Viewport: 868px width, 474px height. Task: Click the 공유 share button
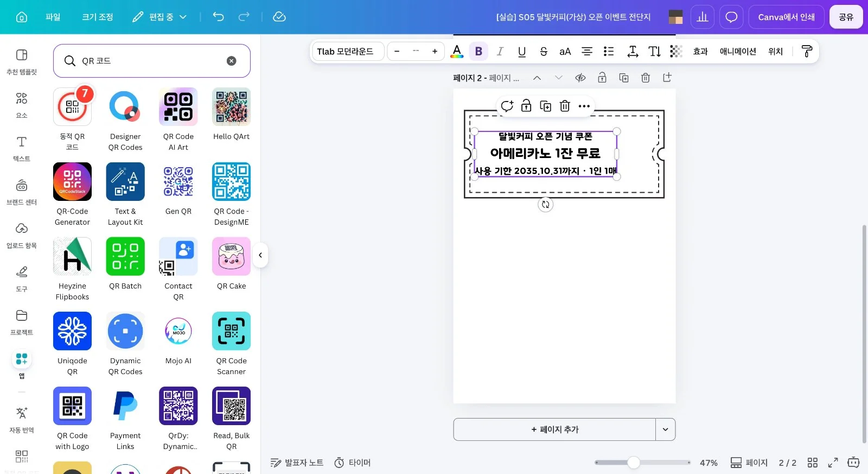point(846,17)
